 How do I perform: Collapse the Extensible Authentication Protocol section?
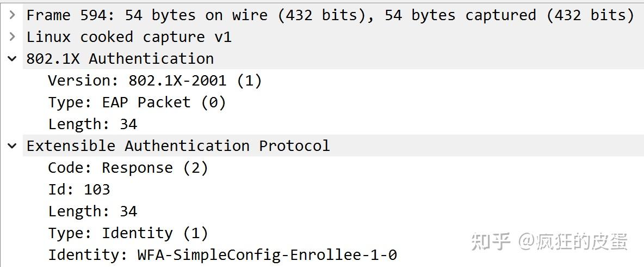[12, 146]
